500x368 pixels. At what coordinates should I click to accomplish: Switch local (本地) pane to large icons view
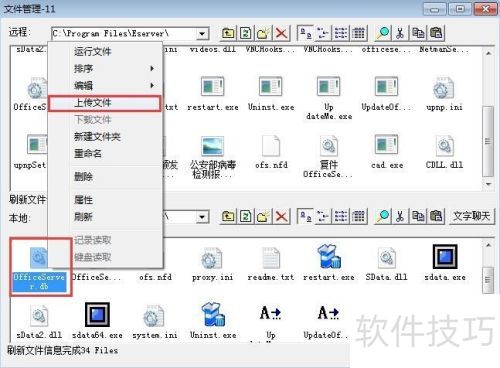pos(305,216)
